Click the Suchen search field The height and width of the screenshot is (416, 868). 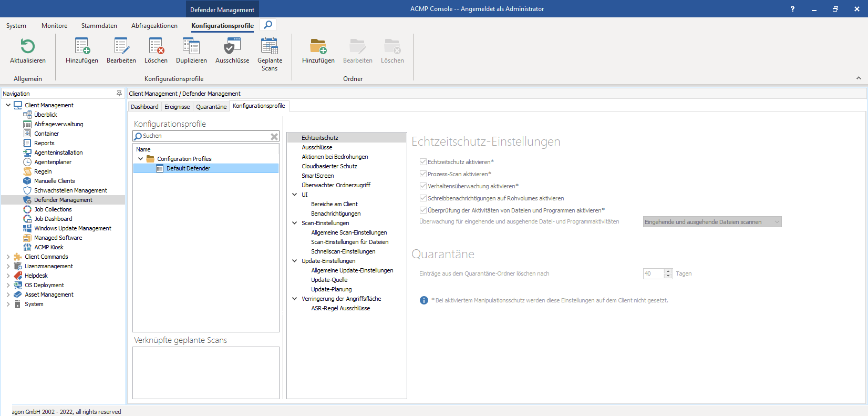tap(205, 136)
